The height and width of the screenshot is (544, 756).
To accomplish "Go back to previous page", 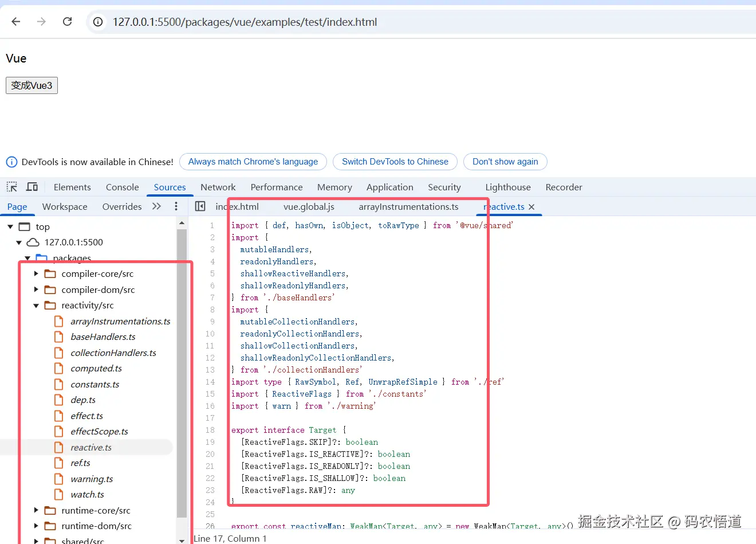I will [16, 22].
